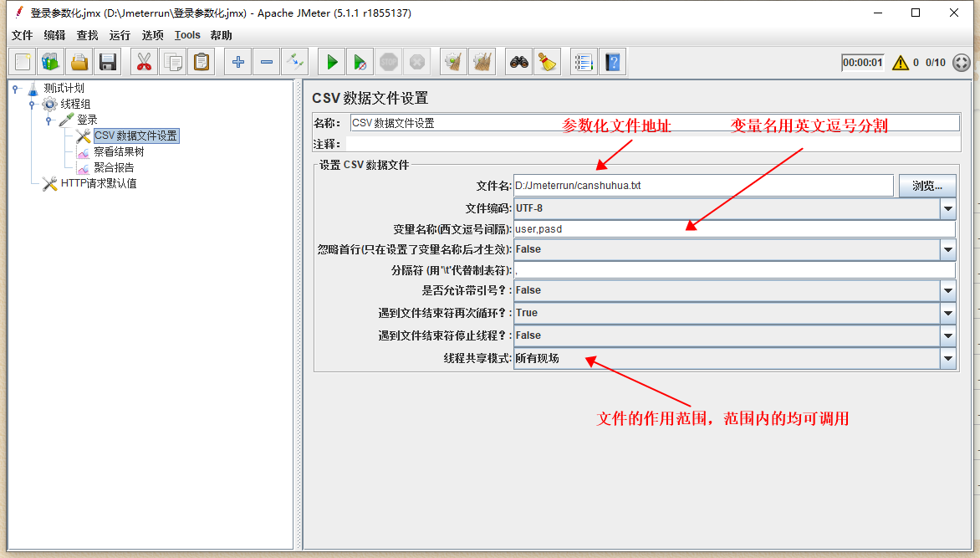Screen dimensions: 980x558
Task: Click the greyed Stop icon
Action: click(x=389, y=62)
